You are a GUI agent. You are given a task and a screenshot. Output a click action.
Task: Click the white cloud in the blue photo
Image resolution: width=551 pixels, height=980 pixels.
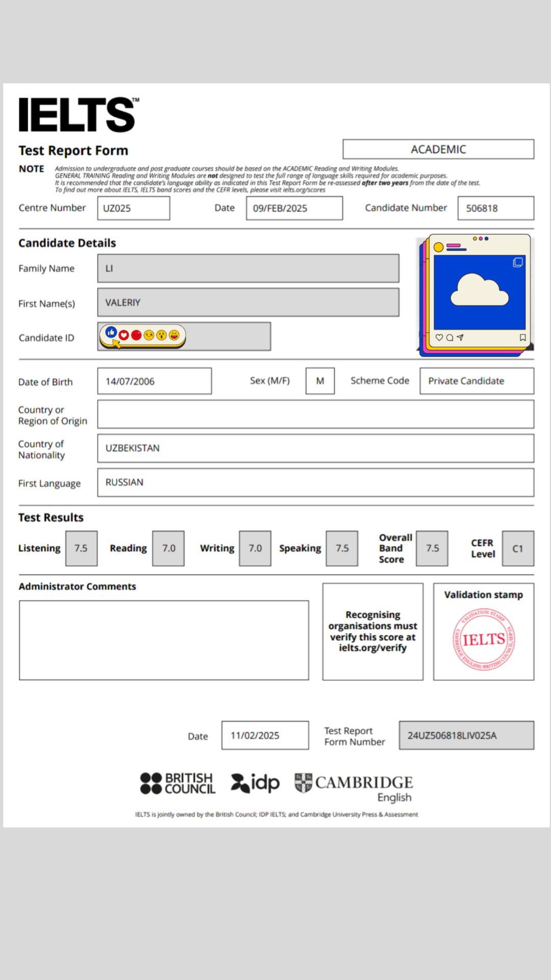coord(479,290)
